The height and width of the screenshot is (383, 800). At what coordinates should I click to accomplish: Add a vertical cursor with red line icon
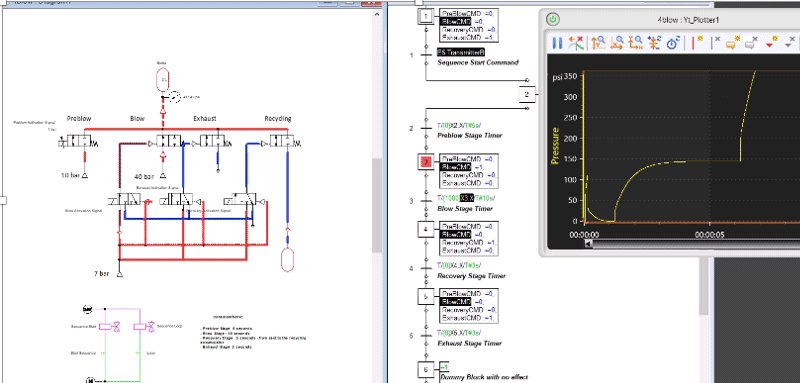tap(697, 43)
